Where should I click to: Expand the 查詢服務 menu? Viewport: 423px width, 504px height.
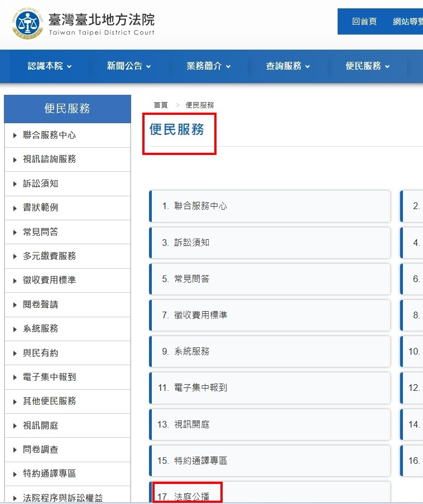tap(287, 66)
